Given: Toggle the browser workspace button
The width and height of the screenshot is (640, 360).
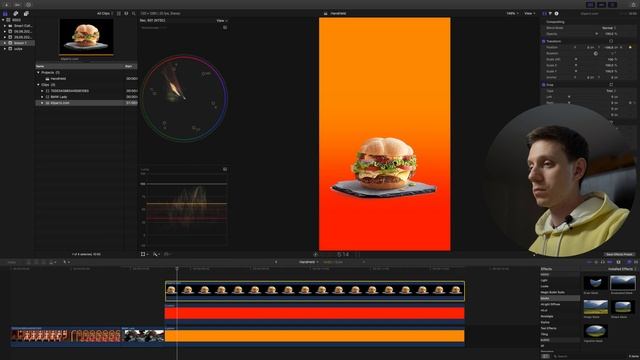Looking at the screenshot, I should coord(590,4).
